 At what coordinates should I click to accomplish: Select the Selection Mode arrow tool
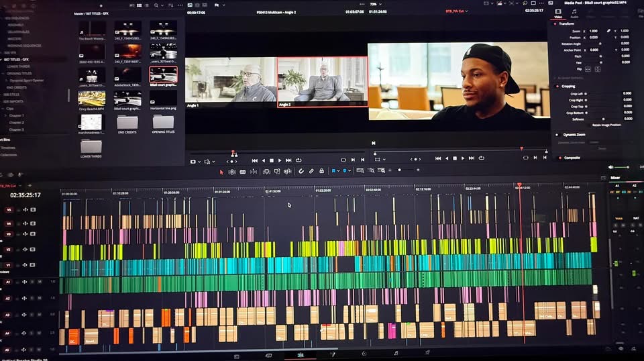221,172
